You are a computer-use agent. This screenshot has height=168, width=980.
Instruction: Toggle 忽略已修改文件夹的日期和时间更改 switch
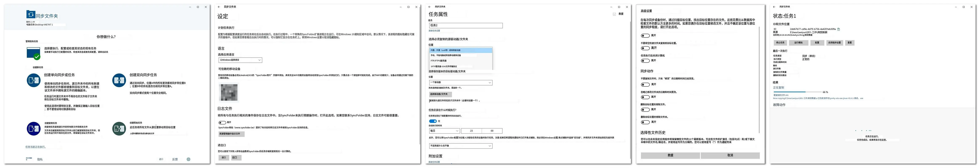[645, 97]
